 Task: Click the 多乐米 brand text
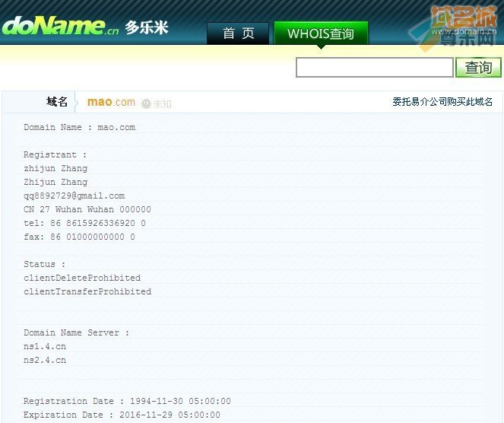[x=147, y=27]
